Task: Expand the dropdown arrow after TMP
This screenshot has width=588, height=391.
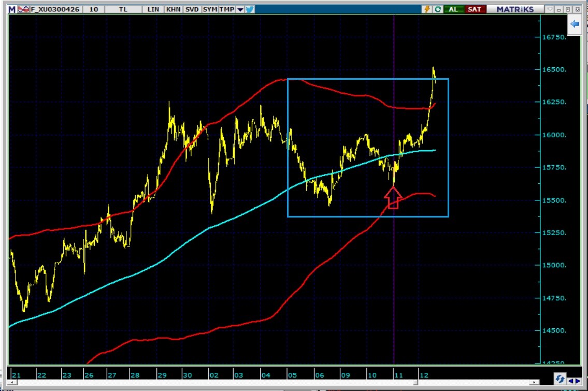Action: point(240,10)
